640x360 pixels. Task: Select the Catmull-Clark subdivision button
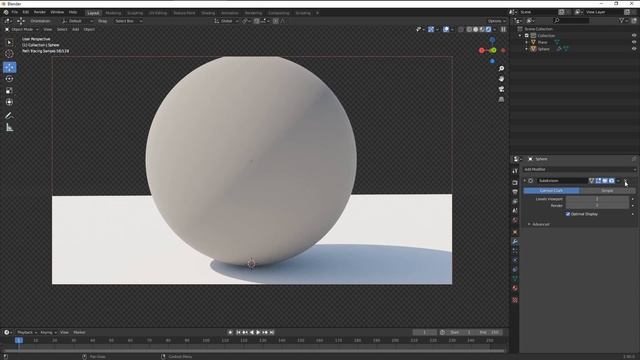(x=551, y=191)
